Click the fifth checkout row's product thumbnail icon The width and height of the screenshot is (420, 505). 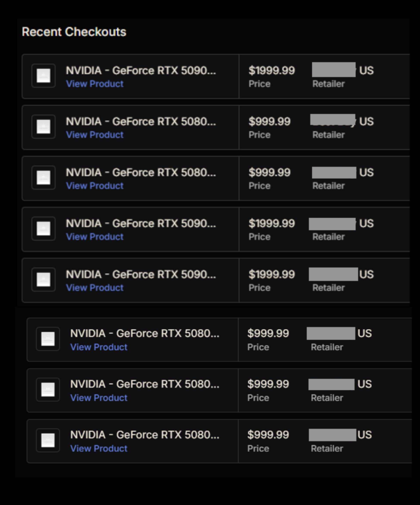coord(43,280)
